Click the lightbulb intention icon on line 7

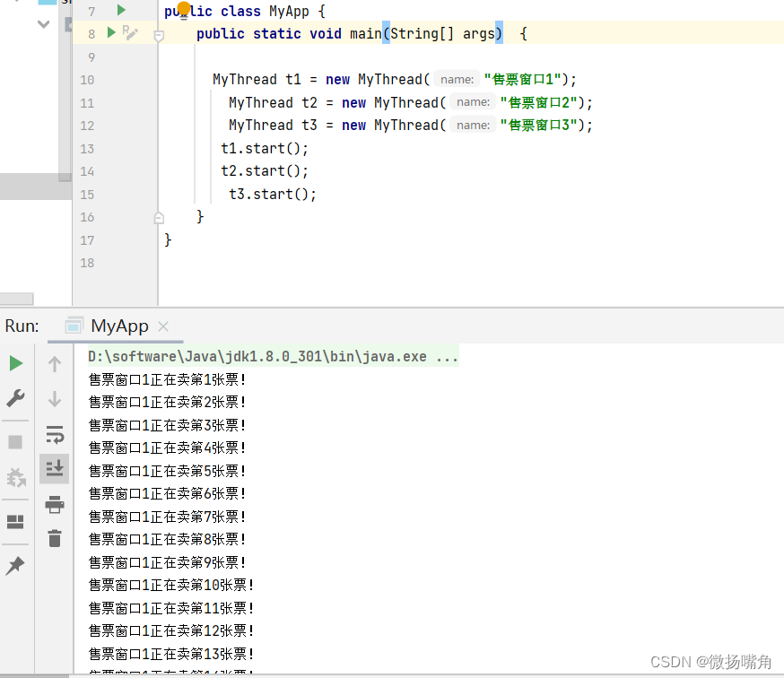click(x=184, y=8)
